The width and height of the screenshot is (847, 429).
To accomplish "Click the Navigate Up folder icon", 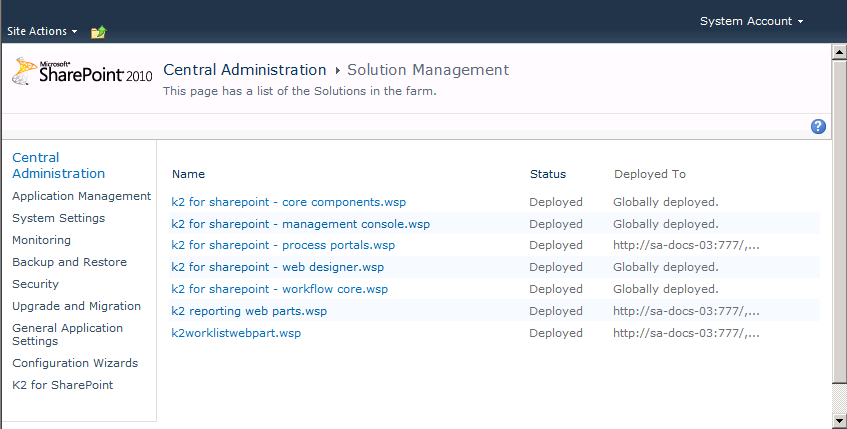I will pyautogui.click(x=98, y=32).
